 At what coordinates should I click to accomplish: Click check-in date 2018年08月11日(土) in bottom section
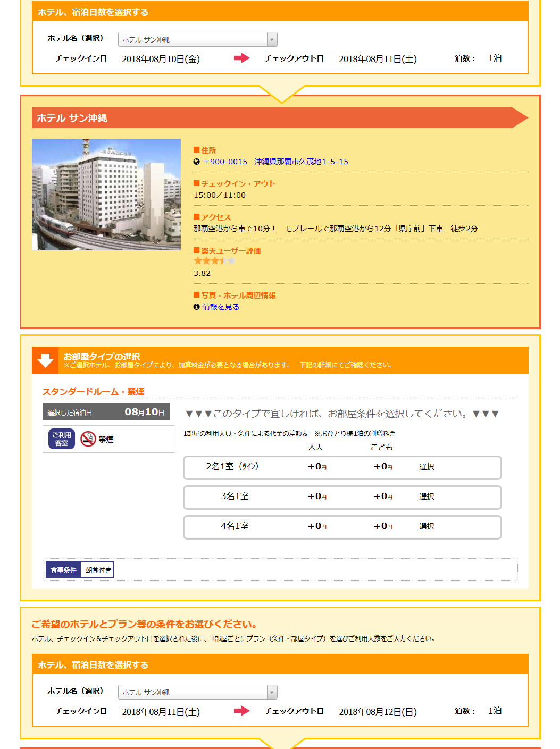[161, 712]
